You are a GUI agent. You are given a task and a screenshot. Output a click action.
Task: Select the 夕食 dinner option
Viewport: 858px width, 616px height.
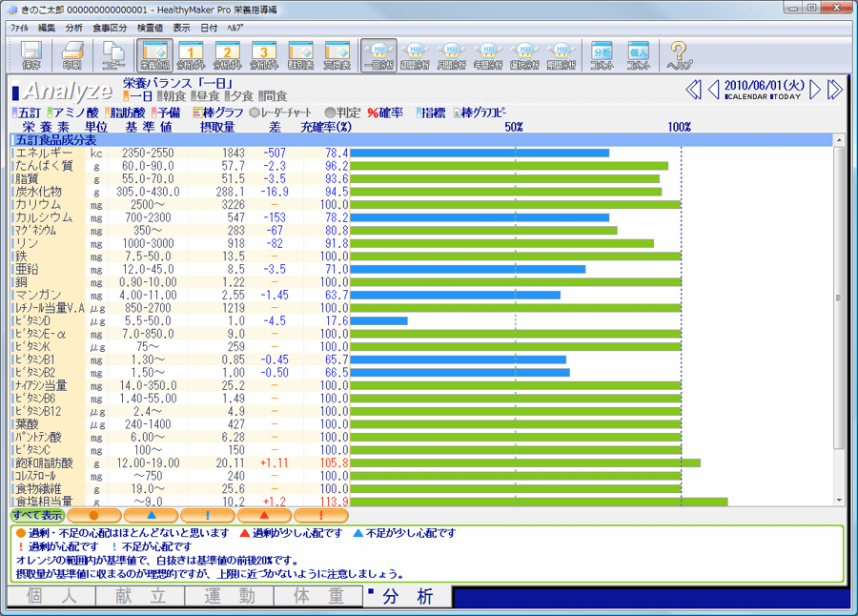239,96
